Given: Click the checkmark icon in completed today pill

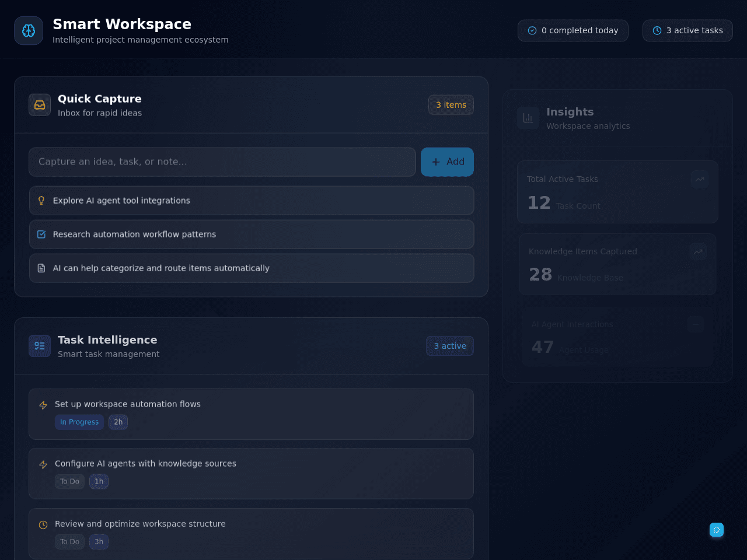Looking at the screenshot, I should tap(532, 31).
